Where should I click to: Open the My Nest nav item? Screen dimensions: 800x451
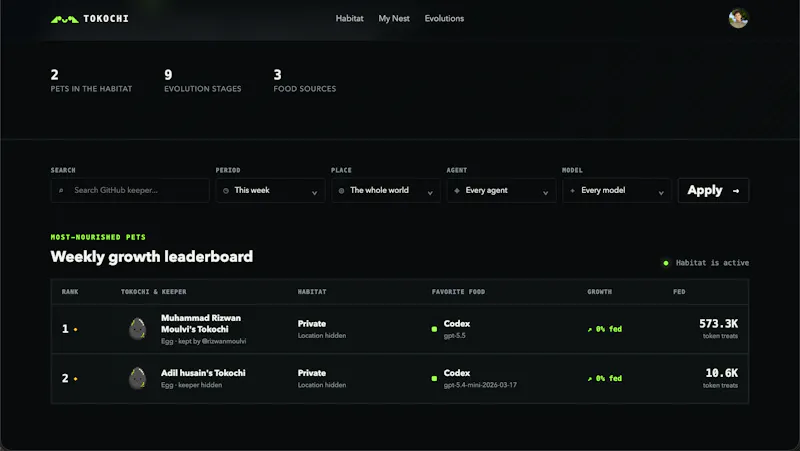click(394, 18)
